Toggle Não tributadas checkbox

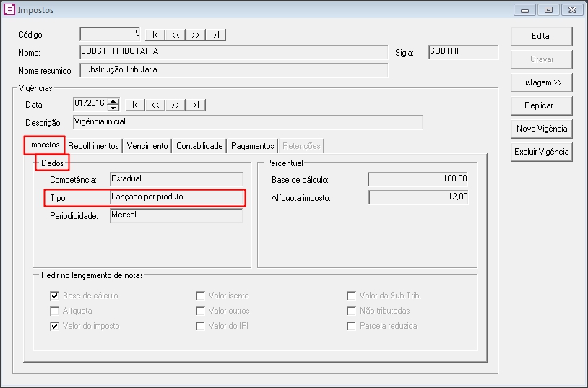click(x=351, y=311)
